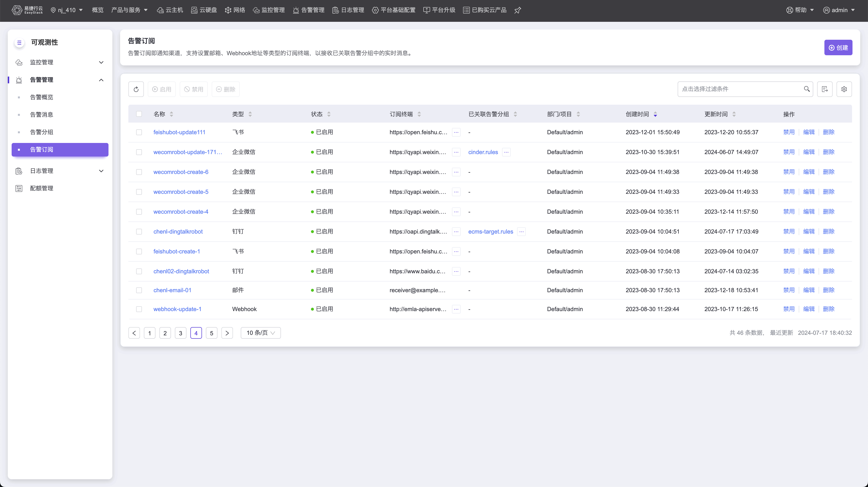This screenshot has width=868, height=487.
Task: Open 告警分组 in the sidebar menu
Action: click(41, 132)
